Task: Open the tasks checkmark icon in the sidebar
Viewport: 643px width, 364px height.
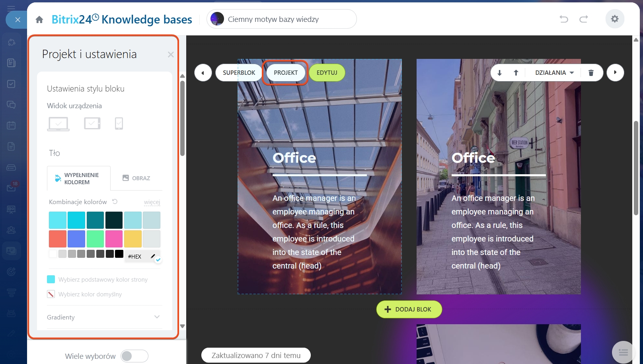Action: coord(12,84)
